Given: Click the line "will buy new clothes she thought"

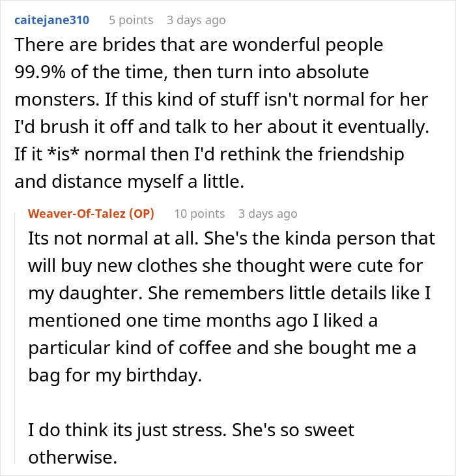Looking at the screenshot, I should pyautogui.click(x=223, y=266).
